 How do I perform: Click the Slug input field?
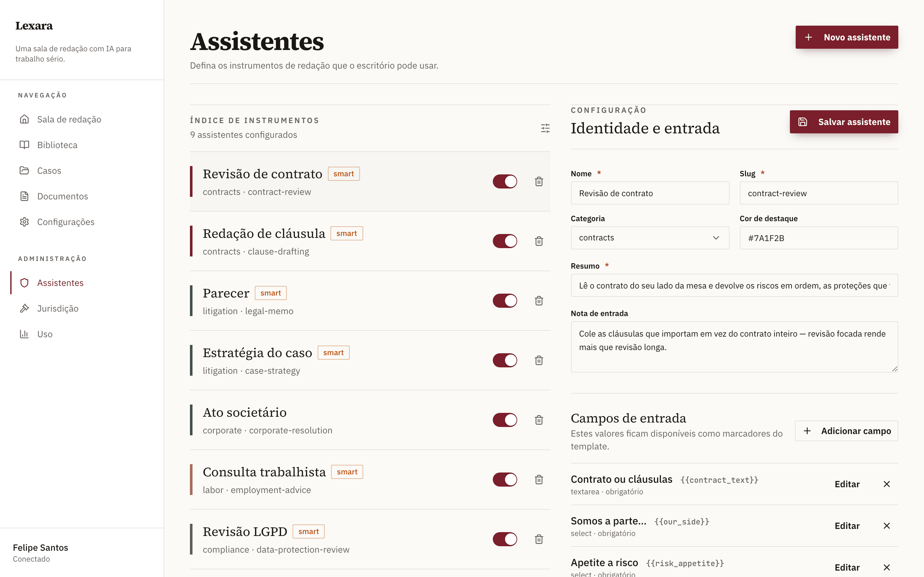(819, 193)
